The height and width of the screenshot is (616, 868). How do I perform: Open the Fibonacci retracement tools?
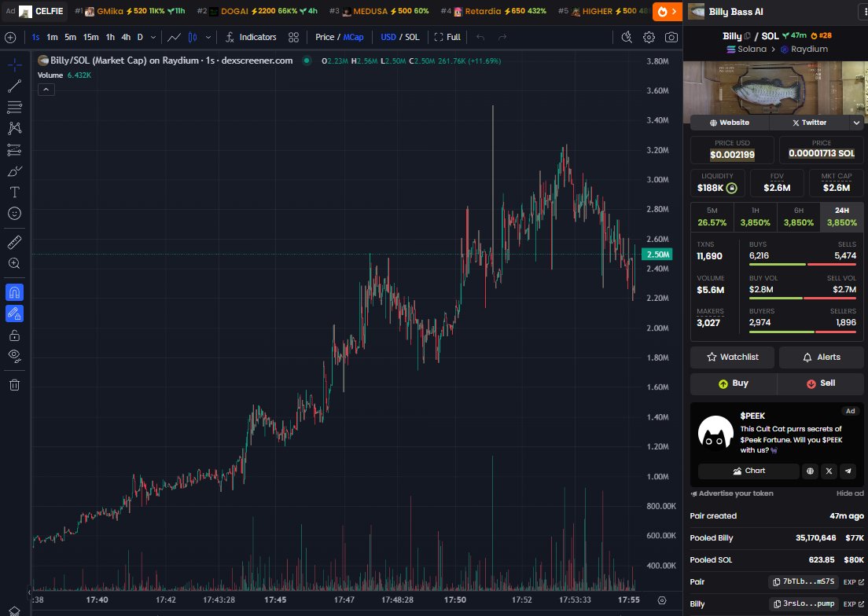(14, 107)
